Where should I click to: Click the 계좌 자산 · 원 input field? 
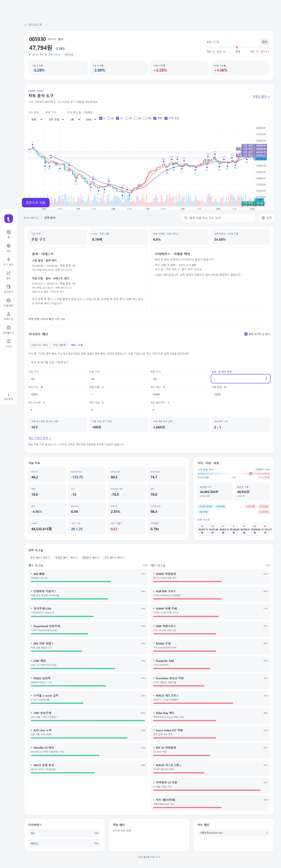[57, 394]
